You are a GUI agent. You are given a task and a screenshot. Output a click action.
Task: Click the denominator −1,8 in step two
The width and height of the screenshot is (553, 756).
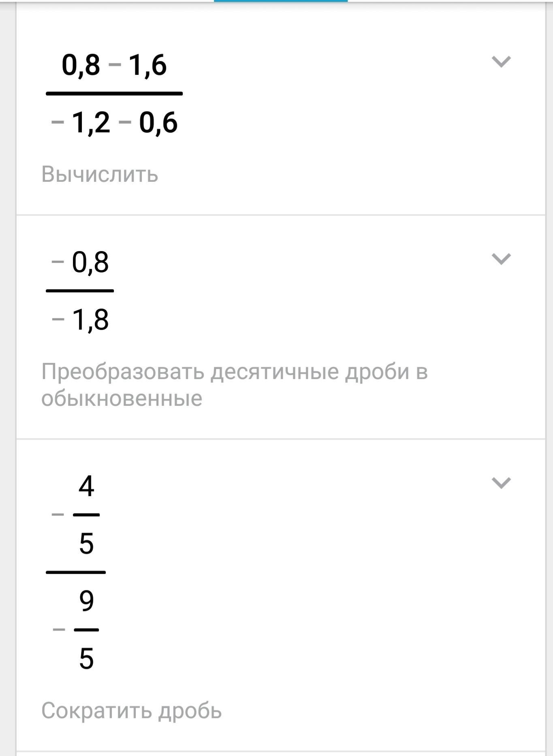(x=80, y=320)
